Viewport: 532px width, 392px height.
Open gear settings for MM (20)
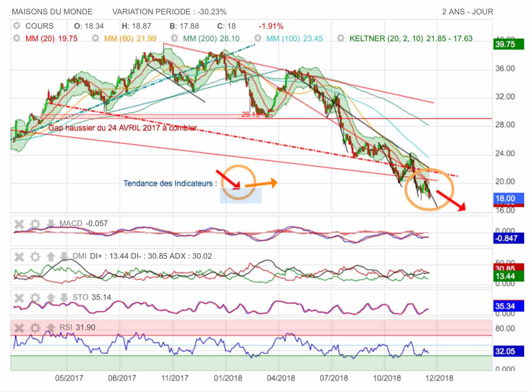pos(17,38)
